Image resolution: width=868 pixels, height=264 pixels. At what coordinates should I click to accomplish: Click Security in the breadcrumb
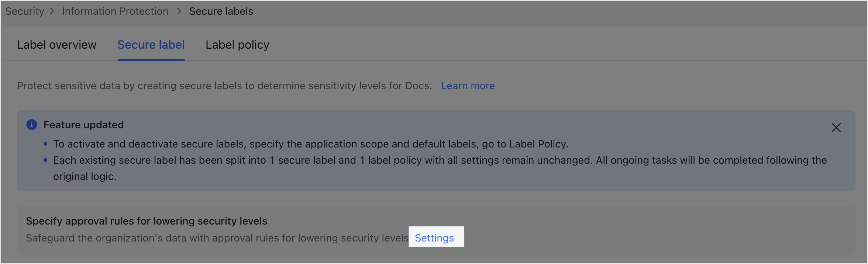24,11
